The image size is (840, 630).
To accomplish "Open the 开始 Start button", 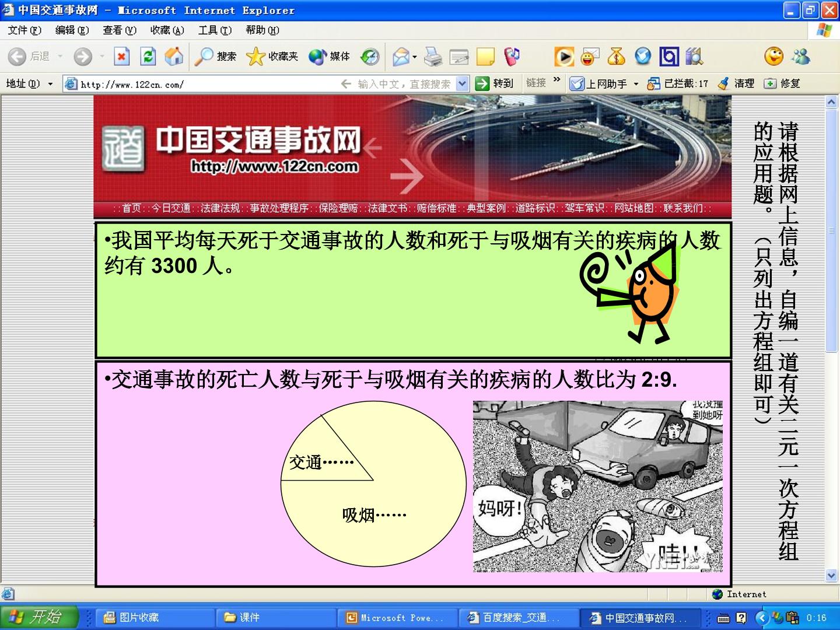I will [39, 617].
